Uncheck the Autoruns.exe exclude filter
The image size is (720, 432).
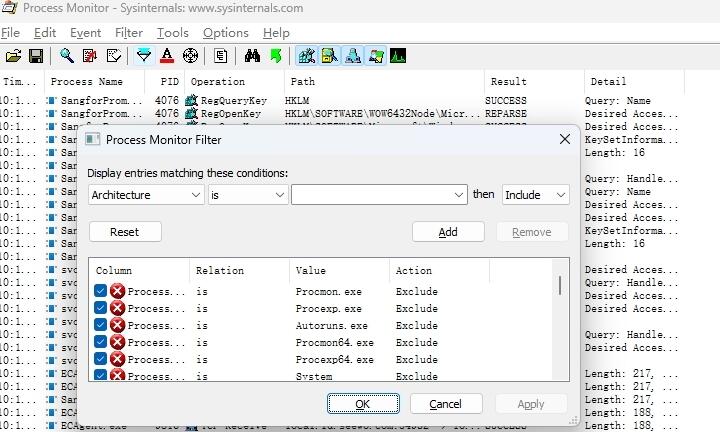tap(100, 325)
